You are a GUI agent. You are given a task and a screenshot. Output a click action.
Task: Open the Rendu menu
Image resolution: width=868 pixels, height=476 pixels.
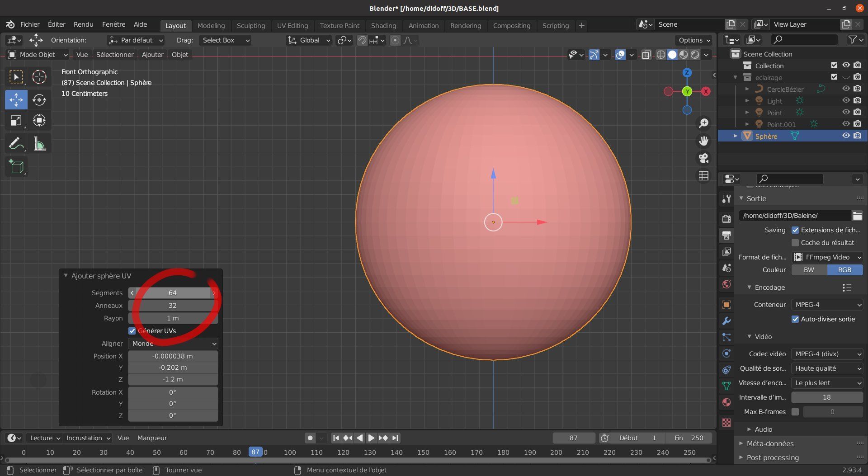click(x=83, y=24)
